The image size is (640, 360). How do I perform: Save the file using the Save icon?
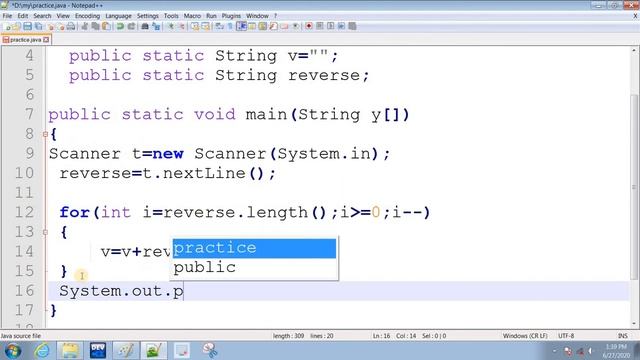tap(27, 27)
